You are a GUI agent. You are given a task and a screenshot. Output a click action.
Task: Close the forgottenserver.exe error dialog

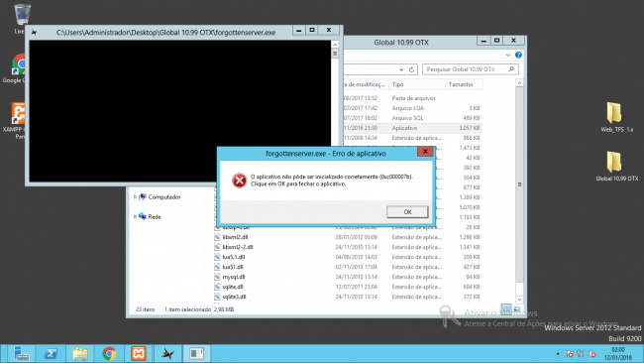click(425, 152)
